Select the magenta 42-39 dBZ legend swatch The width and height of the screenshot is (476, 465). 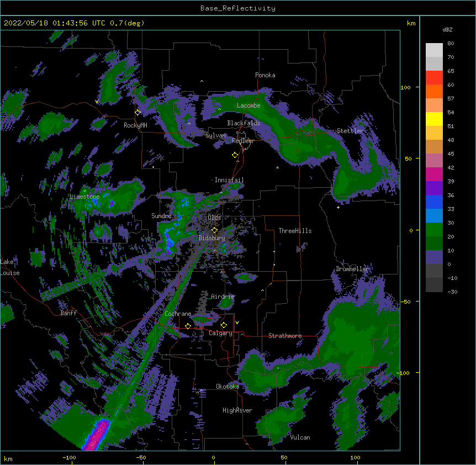(434, 174)
